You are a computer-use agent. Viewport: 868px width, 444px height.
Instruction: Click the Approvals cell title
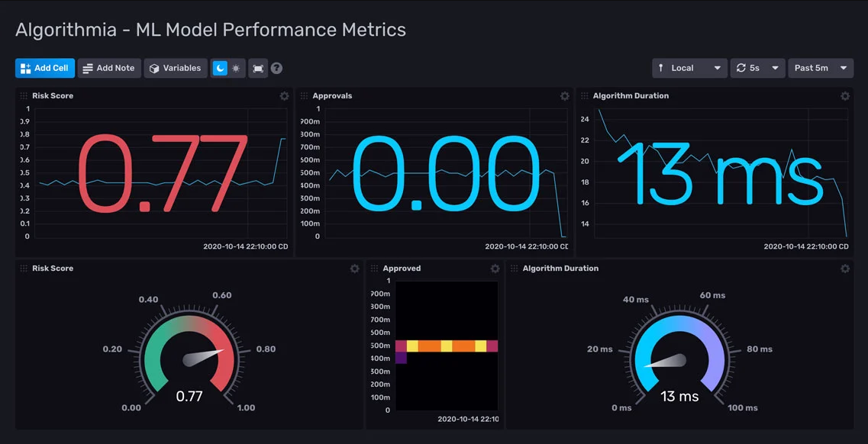click(x=332, y=95)
